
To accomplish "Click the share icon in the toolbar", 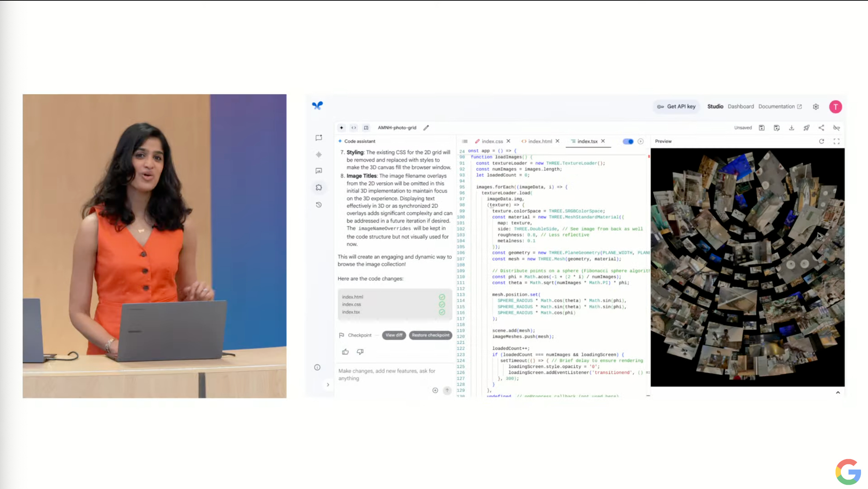I will click(x=821, y=128).
